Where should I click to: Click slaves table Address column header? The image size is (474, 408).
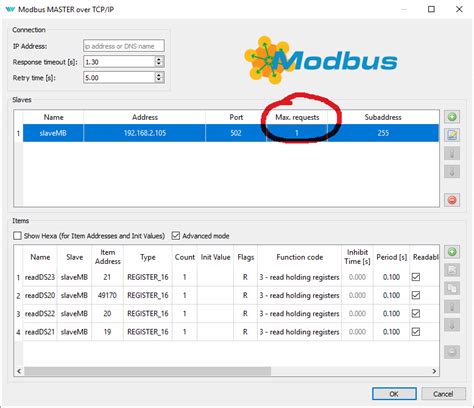(145, 117)
